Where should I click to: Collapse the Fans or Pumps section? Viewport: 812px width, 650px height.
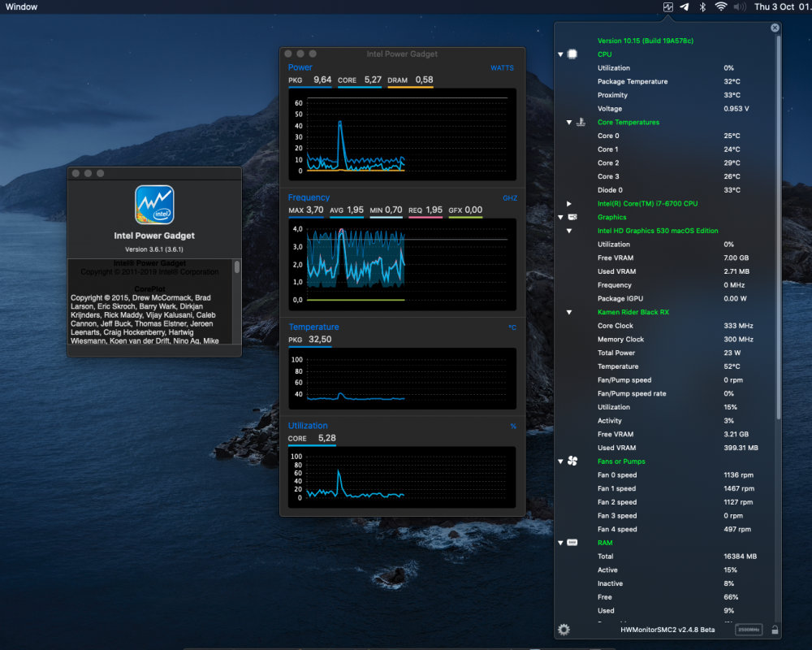560,461
